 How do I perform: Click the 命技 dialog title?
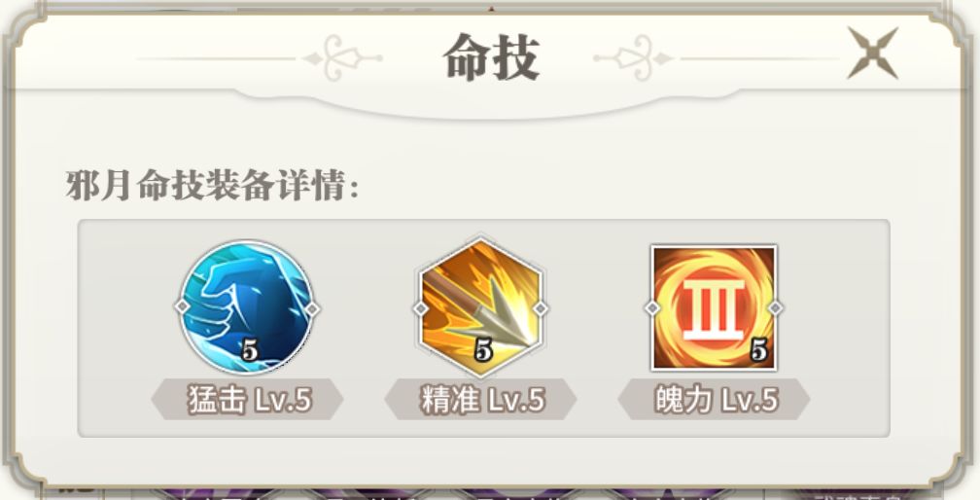click(x=491, y=57)
